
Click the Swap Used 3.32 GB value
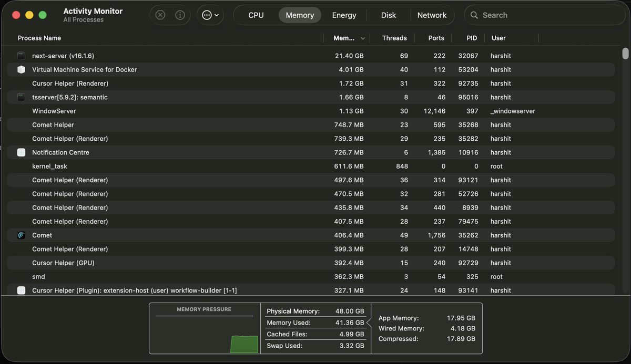pos(351,346)
